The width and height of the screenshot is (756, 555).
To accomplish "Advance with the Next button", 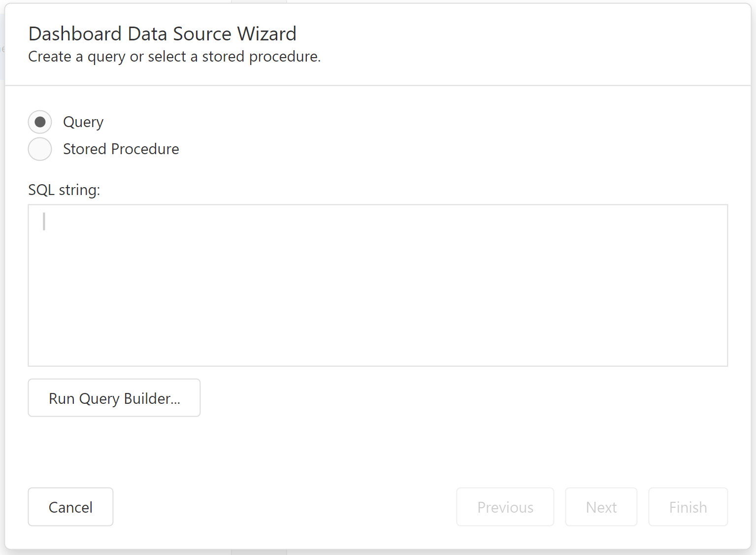I will (601, 507).
